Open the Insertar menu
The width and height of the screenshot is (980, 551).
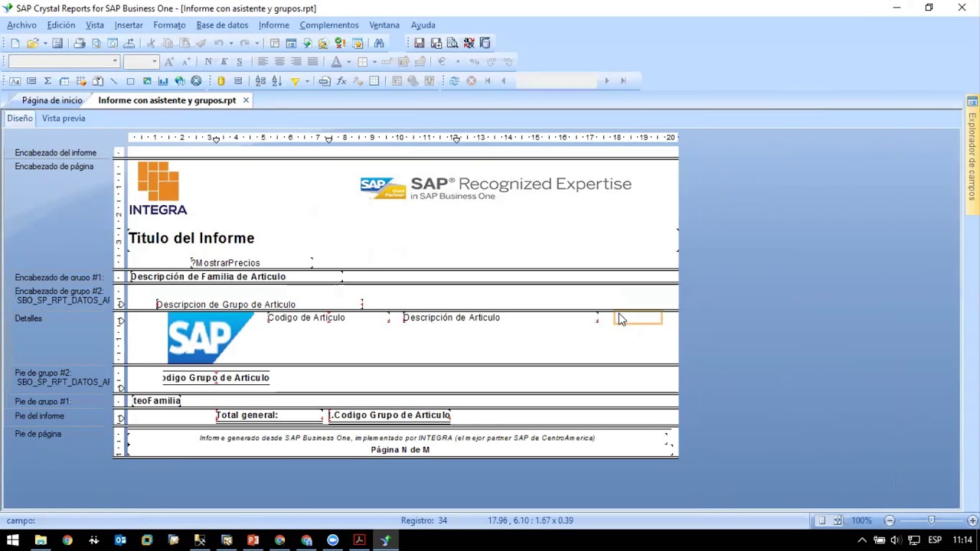click(x=129, y=25)
